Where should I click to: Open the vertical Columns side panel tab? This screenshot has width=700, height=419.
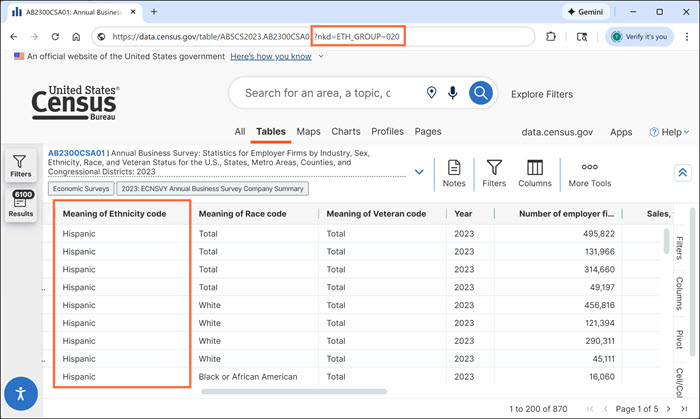click(679, 294)
